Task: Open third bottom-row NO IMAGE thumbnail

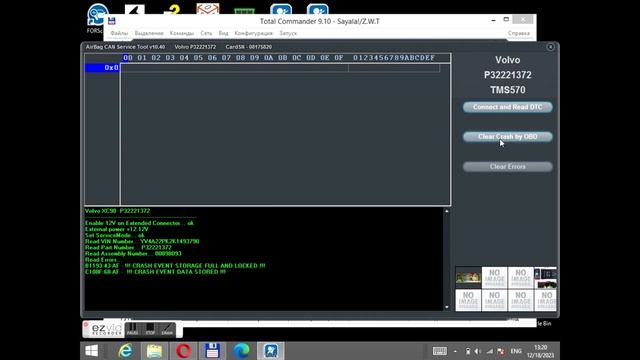Action: (520, 300)
